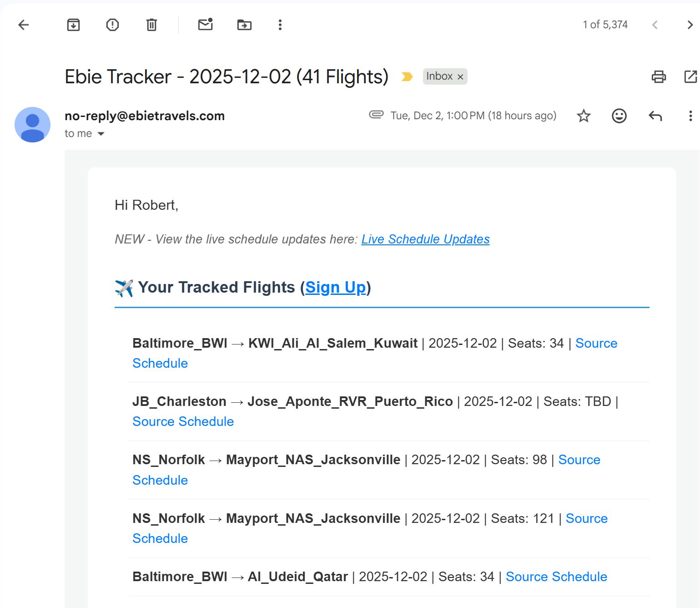Open Source Schedule for Al_Udeid_Qatar flight
This screenshot has height=608, width=700.
[556, 577]
